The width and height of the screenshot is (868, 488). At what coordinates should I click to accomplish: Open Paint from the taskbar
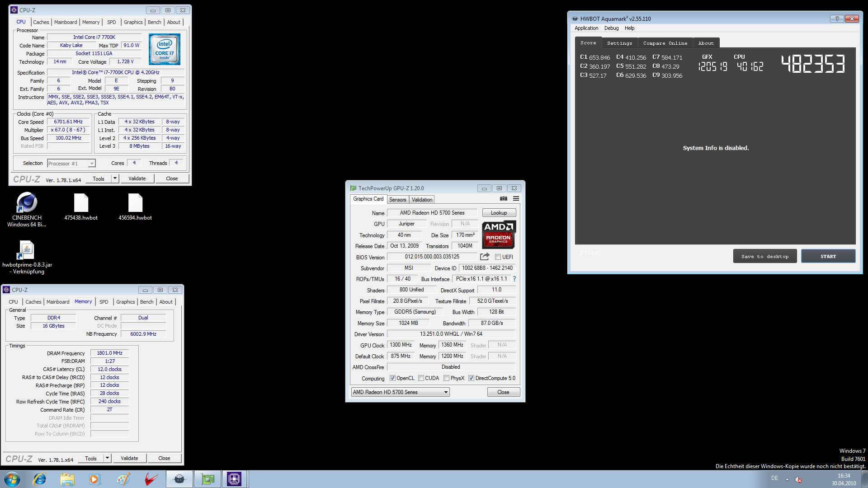(123, 479)
